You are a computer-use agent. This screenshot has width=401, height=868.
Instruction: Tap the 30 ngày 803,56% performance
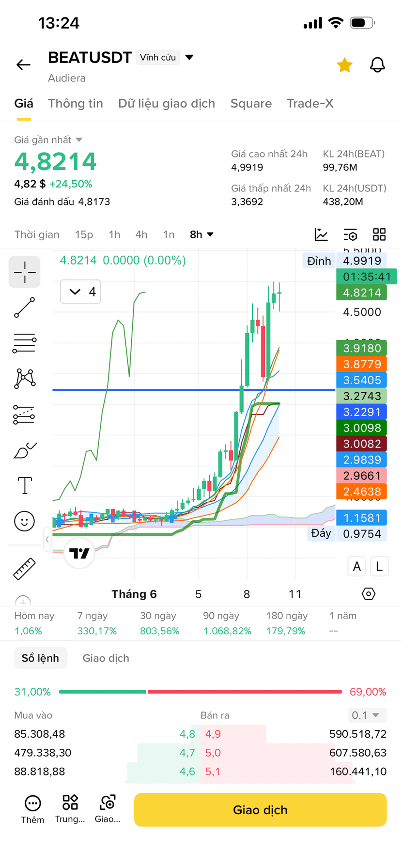point(160,623)
